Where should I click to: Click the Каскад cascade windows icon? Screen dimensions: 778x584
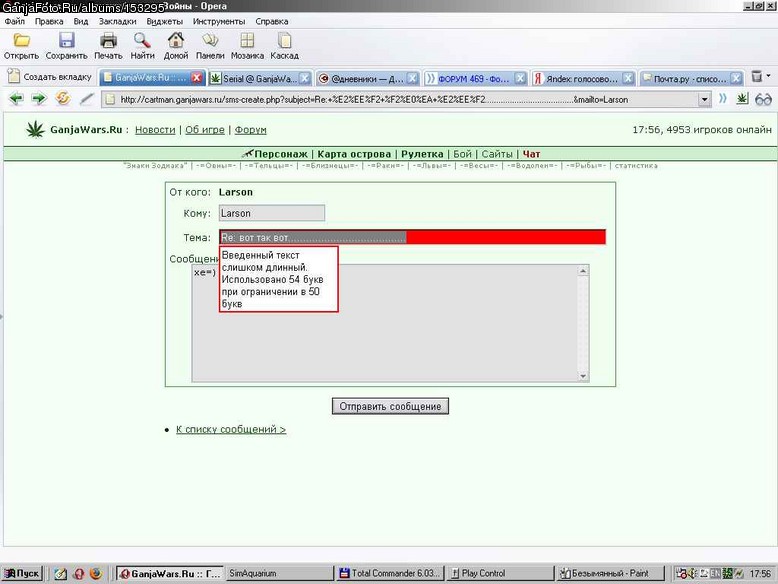click(284, 41)
